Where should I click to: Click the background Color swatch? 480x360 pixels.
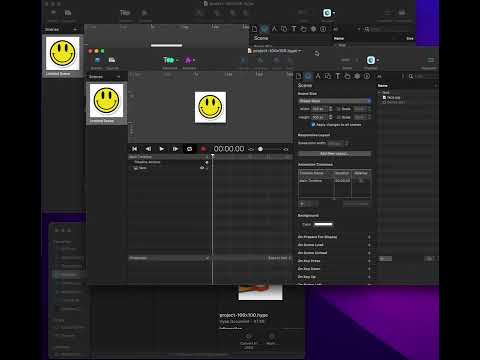[x=323, y=224]
